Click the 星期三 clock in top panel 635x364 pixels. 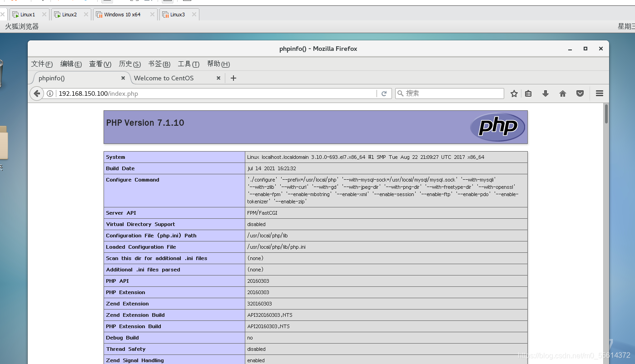pyautogui.click(x=626, y=26)
